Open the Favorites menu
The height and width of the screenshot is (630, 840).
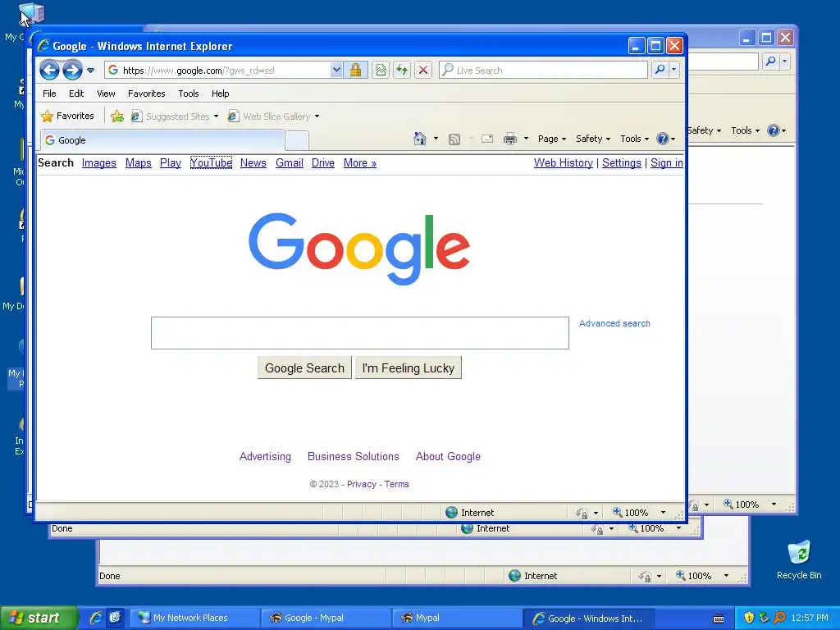tap(146, 94)
